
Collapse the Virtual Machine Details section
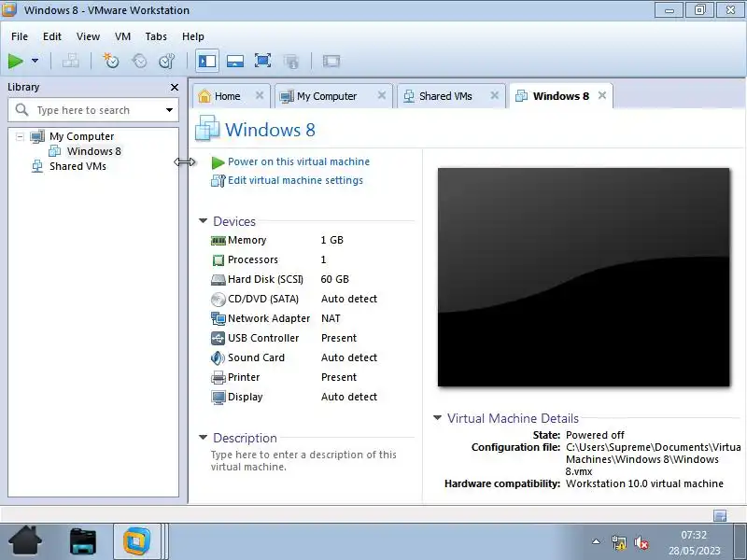pos(437,417)
